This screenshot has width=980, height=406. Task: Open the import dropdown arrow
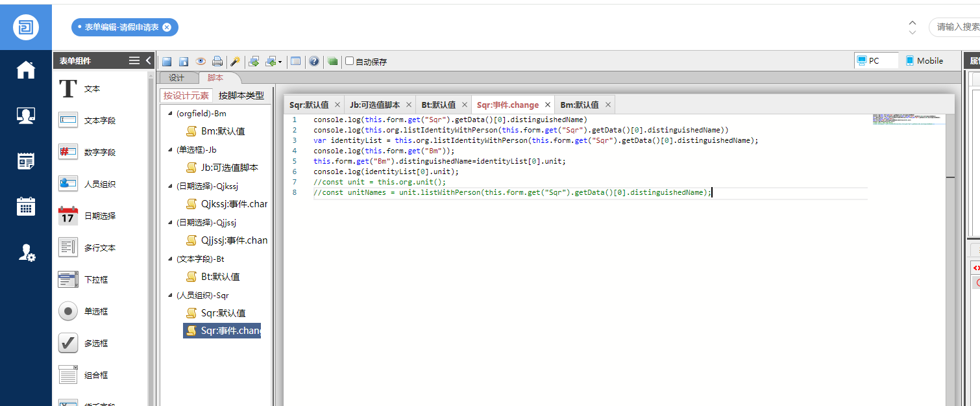tap(280, 62)
